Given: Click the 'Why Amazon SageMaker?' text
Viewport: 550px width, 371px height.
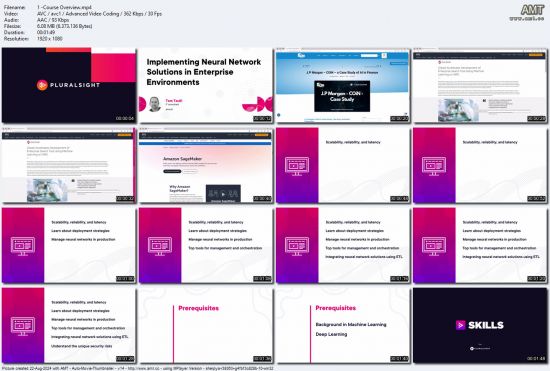Looking at the screenshot, I should coord(180,189).
